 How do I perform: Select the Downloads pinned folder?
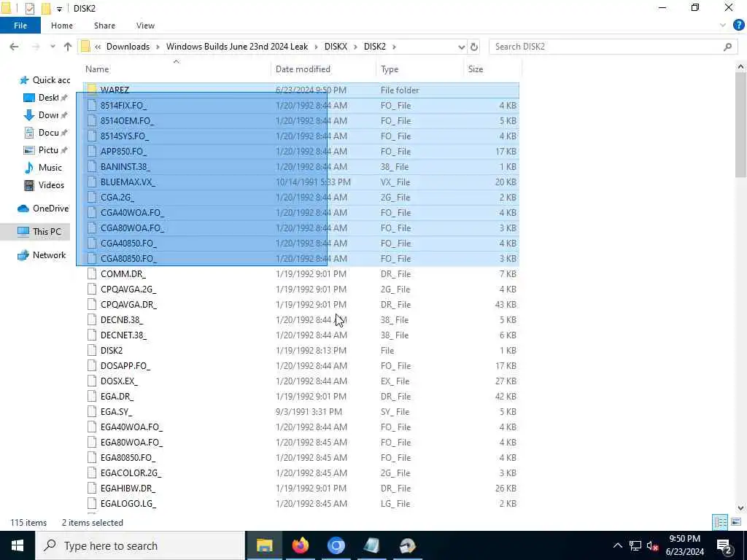click(46, 114)
